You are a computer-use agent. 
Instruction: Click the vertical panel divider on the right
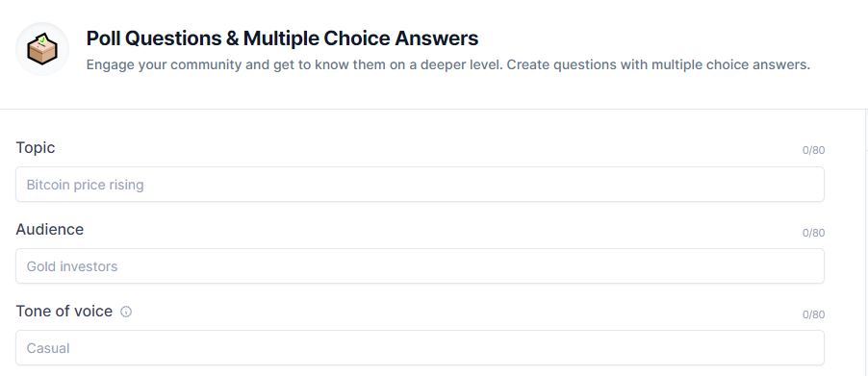[866, 242]
